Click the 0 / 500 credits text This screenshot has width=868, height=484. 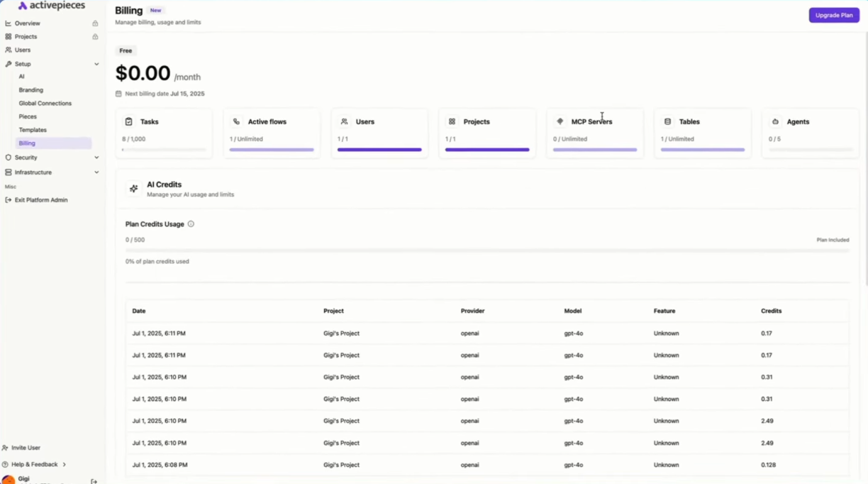click(135, 240)
